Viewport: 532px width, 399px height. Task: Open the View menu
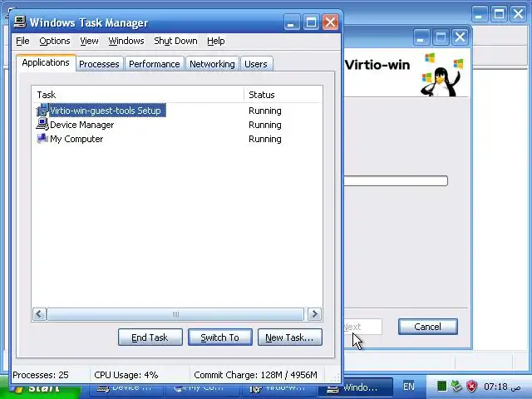89,41
